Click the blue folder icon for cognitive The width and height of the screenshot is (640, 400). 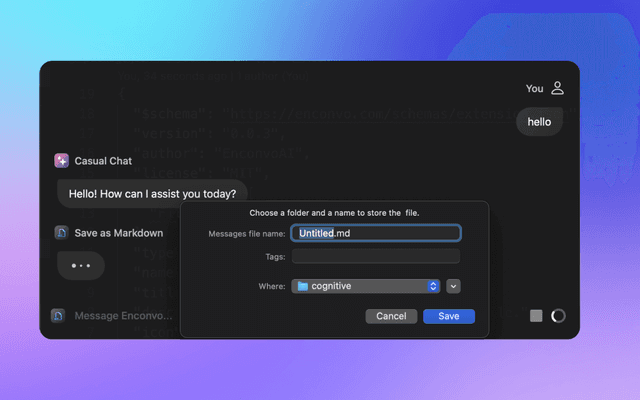[302, 286]
